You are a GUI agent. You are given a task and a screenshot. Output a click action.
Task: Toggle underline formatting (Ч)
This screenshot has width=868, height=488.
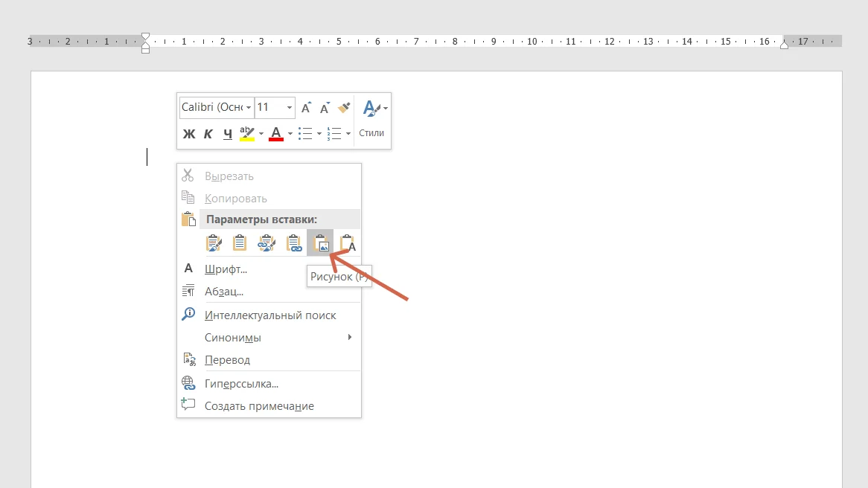228,134
